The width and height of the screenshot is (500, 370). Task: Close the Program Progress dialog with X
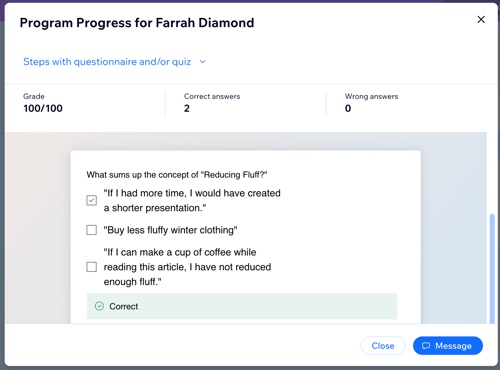tap(481, 20)
